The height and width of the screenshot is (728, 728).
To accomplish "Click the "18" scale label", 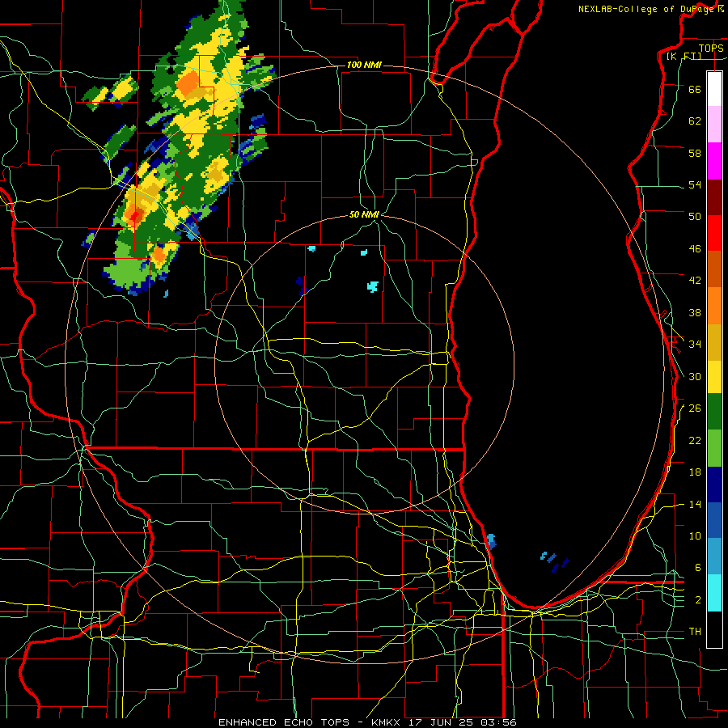I will (695, 472).
